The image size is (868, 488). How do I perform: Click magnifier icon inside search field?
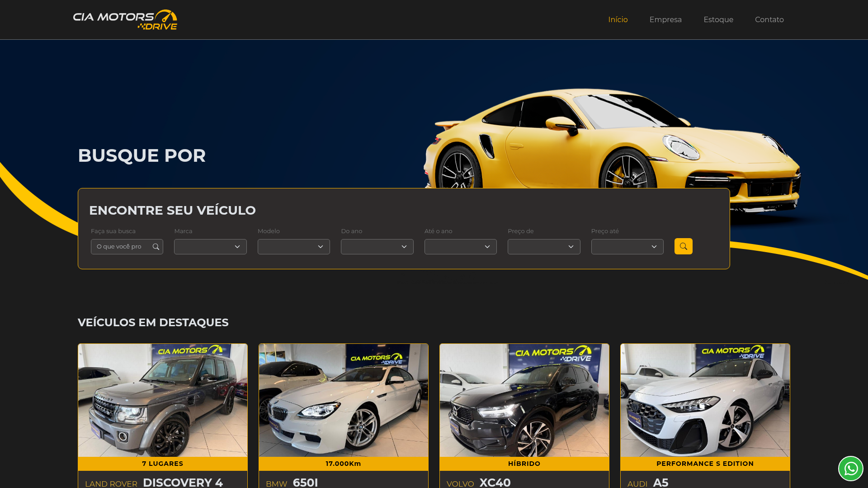156,247
